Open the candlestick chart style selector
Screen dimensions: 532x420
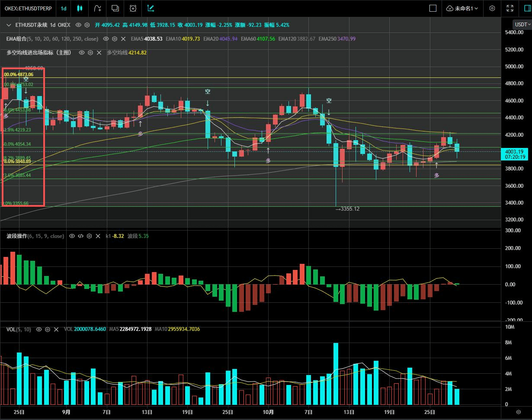[x=79, y=8]
